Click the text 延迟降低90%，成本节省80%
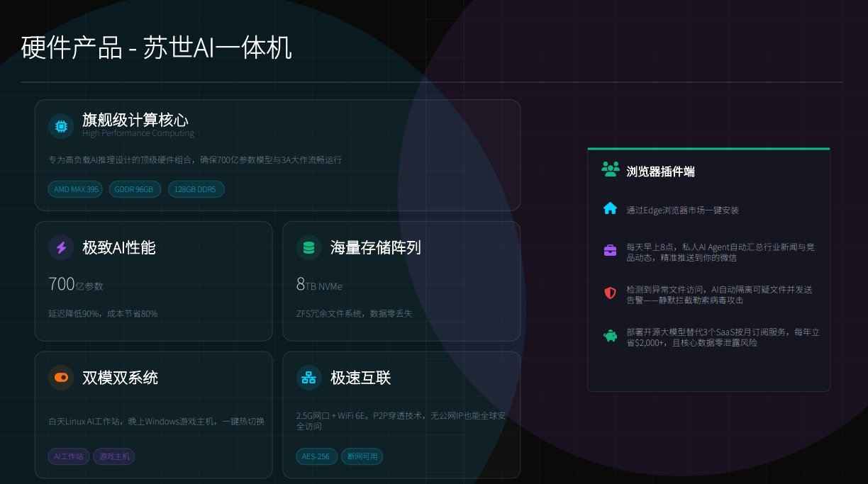This screenshot has height=484, width=868. click(103, 313)
